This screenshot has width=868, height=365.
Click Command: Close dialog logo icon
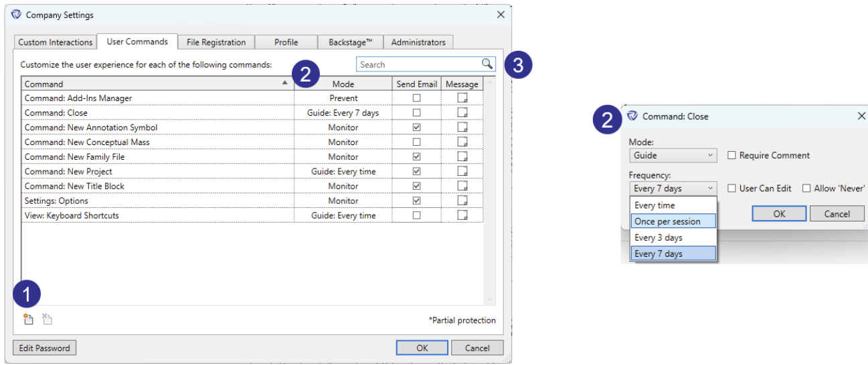632,116
